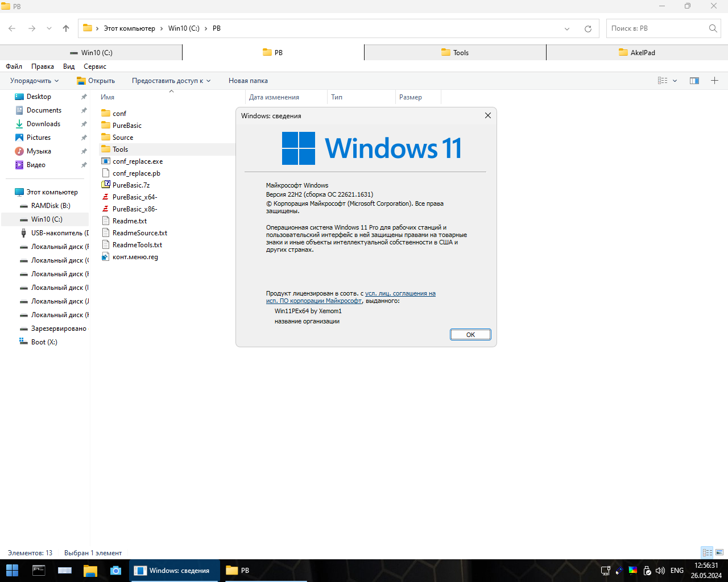728x582 pixels.
Task: Select the conf folder icon
Action: (x=106, y=113)
